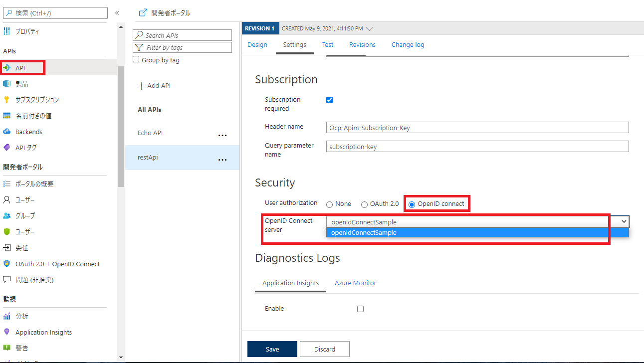This screenshot has height=363, width=644.
Task: Open the 分析 chart icon
Action: tap(7, 316)
